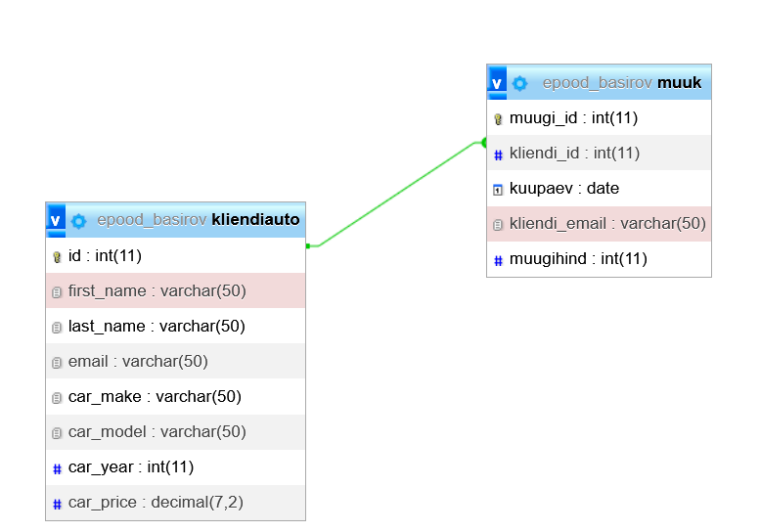Select the car_model varchar(50) column row
This screenshot has height=532, width=760.
pos(156,432)
